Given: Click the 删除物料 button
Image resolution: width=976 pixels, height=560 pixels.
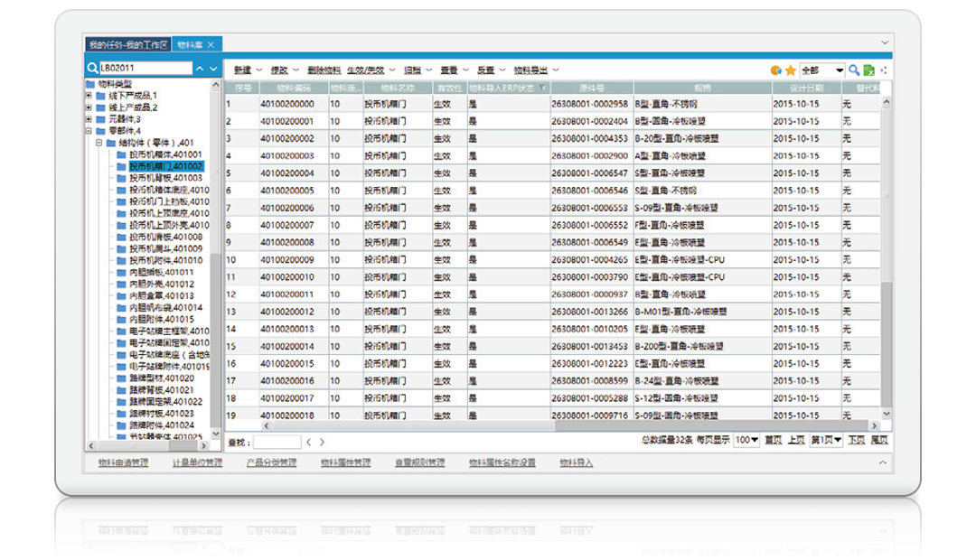Looking at the screenshot, I should pos(324,70).
